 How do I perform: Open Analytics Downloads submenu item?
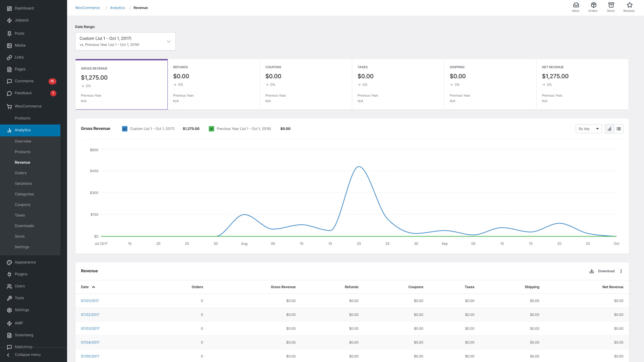click(x=24, y=226)
